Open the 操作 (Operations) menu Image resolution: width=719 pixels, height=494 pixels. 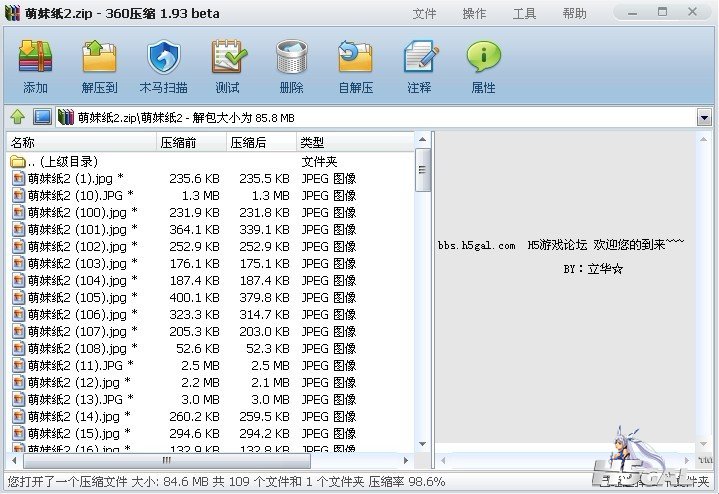coord(475,14)
